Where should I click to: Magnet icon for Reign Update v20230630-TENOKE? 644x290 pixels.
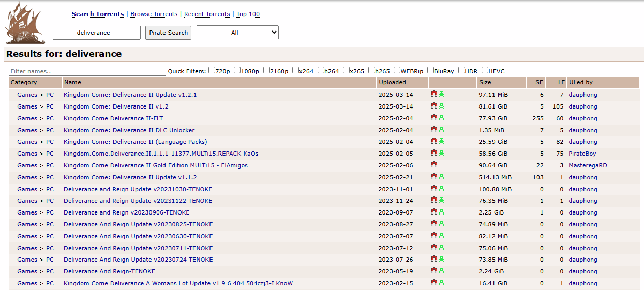[434, 236]
